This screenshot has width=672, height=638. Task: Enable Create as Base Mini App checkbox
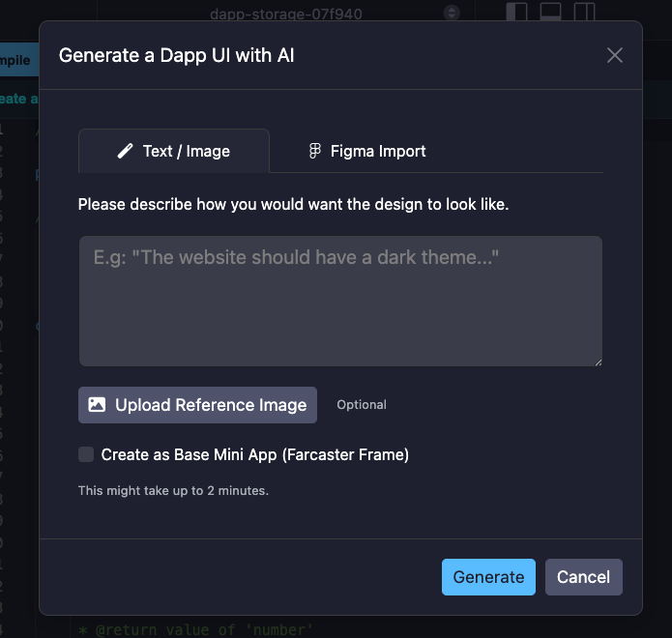click(x=86, y=454)
